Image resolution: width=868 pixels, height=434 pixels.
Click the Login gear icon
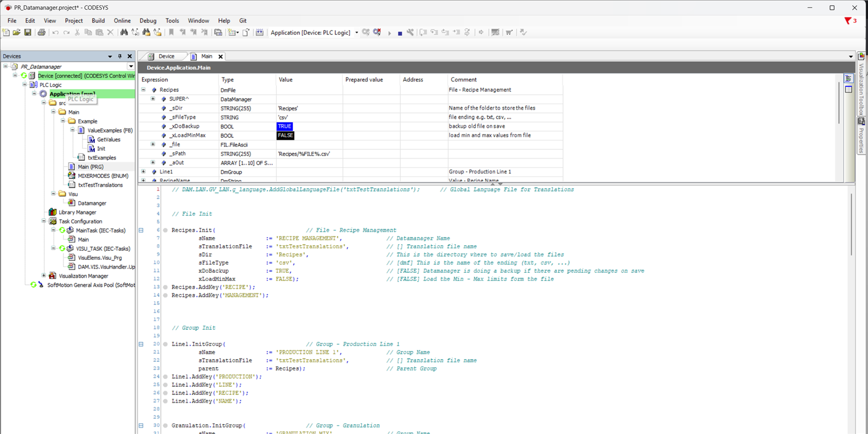coord(366,33)
